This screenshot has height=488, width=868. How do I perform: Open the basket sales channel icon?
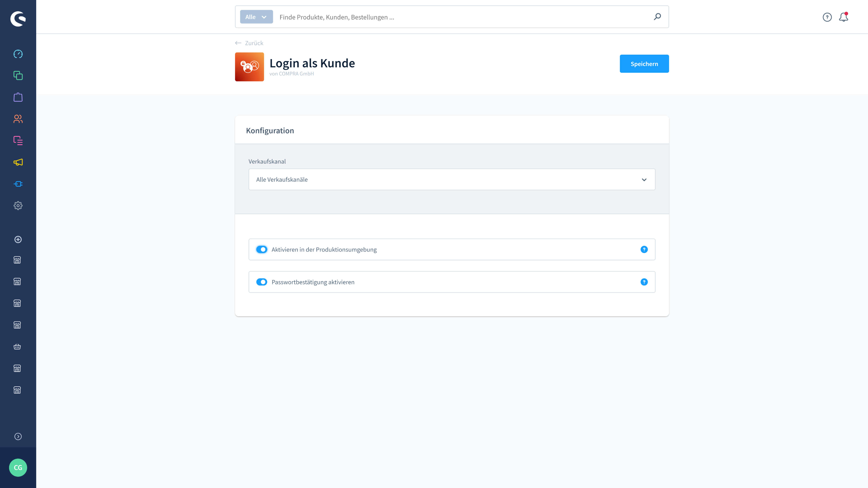(x=17, y=347)
